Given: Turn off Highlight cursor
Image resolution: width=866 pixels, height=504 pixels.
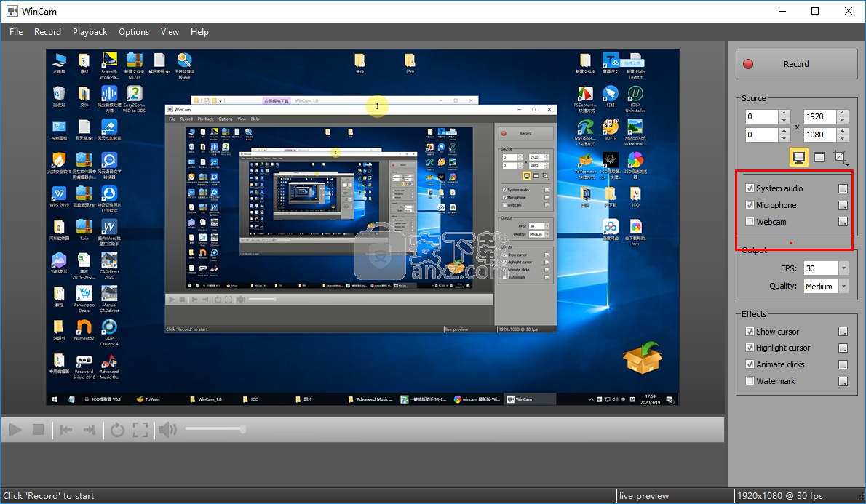Looking at the screenshot, I should (750, 347).
